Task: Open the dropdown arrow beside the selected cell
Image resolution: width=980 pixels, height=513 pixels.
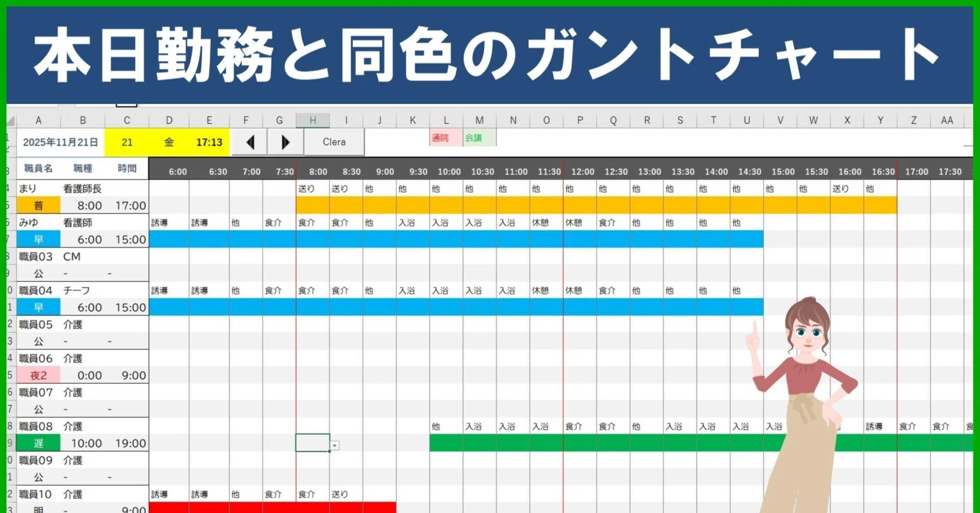Action: click(x=335, y=446)
